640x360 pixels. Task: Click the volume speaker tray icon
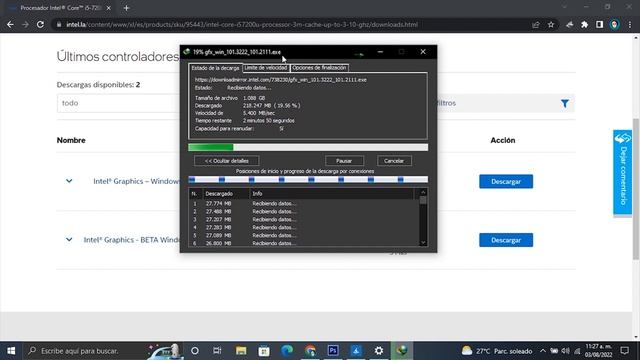(x=565, y=351)
